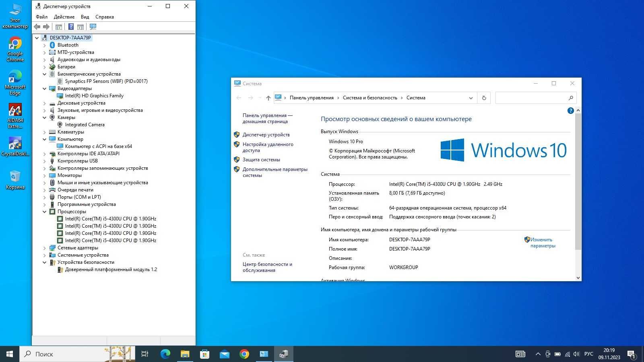Click the Back arrow in Device Manager toolbar
644x362 pixels.
(x=37, y=27)
